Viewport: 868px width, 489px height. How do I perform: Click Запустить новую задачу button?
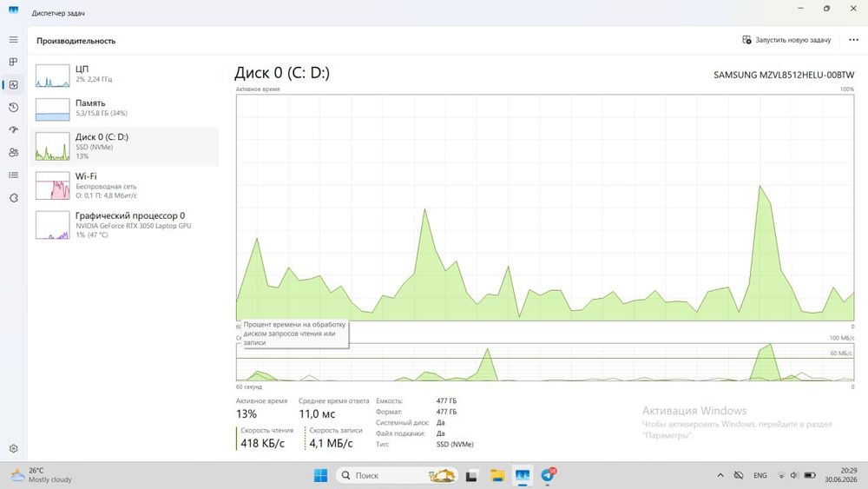786,40
